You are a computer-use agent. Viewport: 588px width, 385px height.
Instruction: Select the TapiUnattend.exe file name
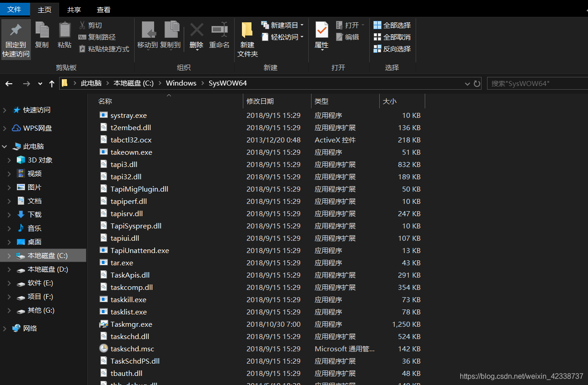[140, 251]
